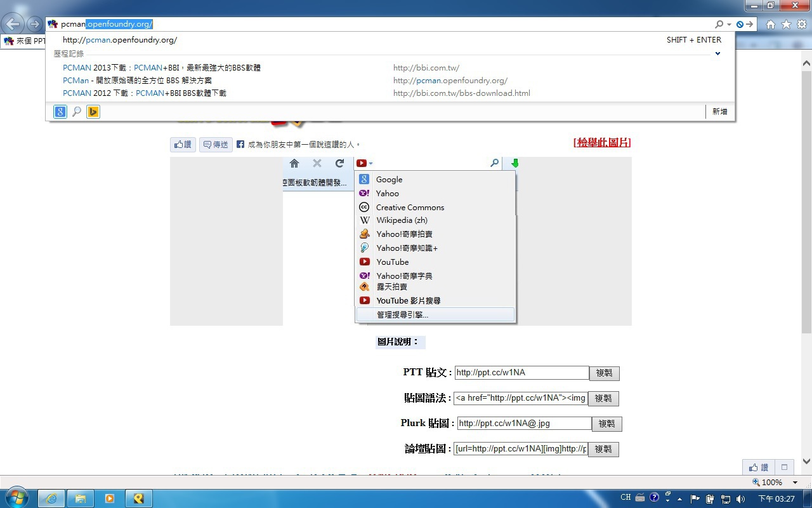Choose the Google search provider icon
The image size is (812, 508).
[60, 112]
